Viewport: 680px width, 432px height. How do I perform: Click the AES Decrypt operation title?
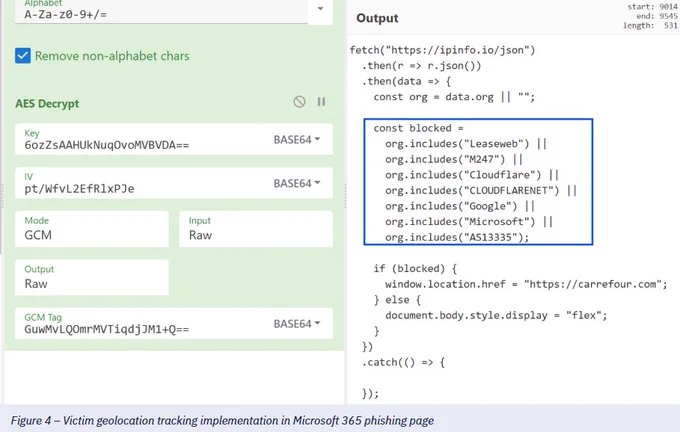pos(47,104)
